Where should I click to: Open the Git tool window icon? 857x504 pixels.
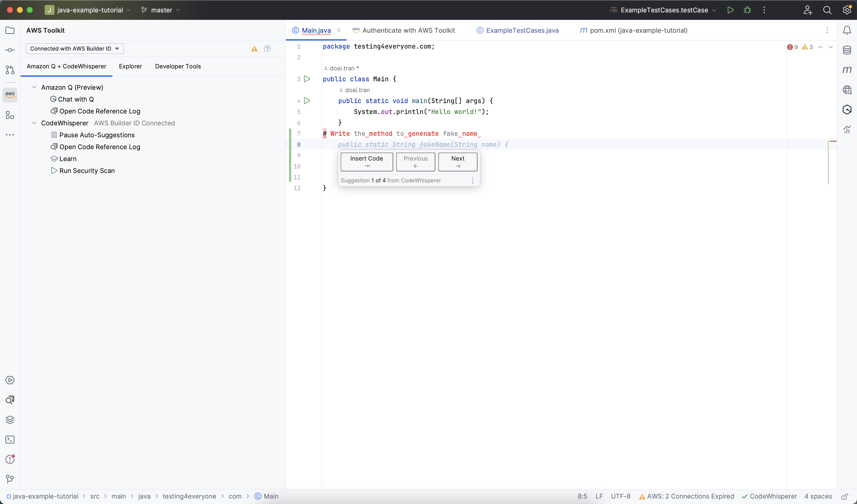(10, 479)
